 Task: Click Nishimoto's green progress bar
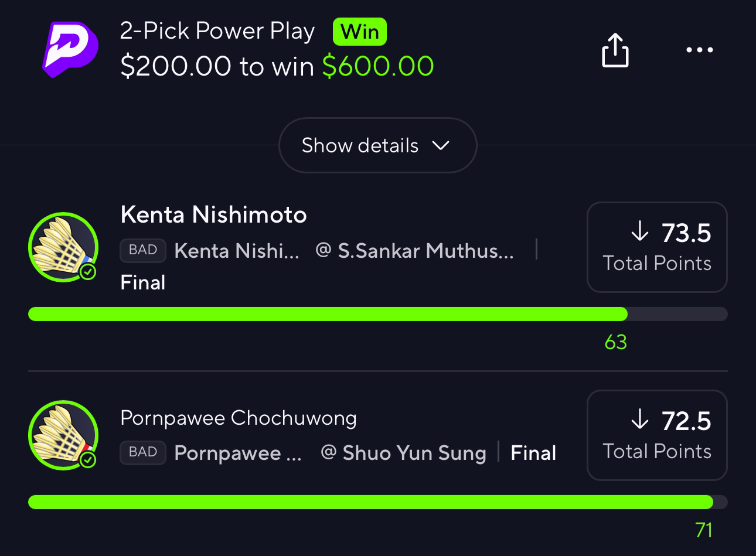(328, 314)
